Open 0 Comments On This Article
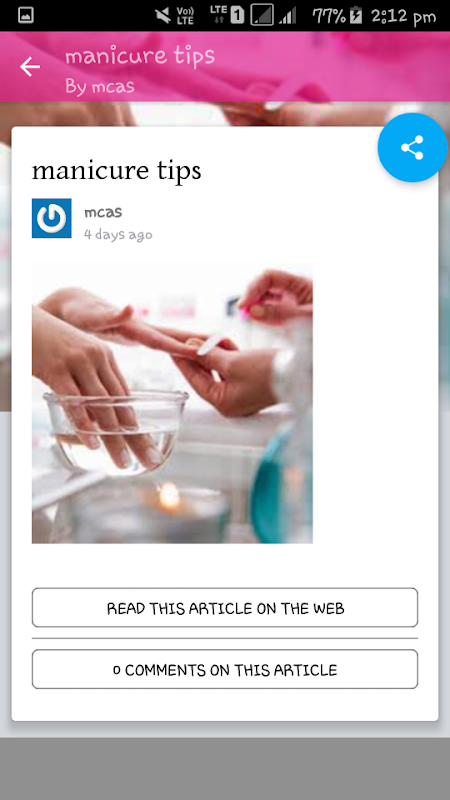The image size is (450, 800). click(x=225, y=669)
